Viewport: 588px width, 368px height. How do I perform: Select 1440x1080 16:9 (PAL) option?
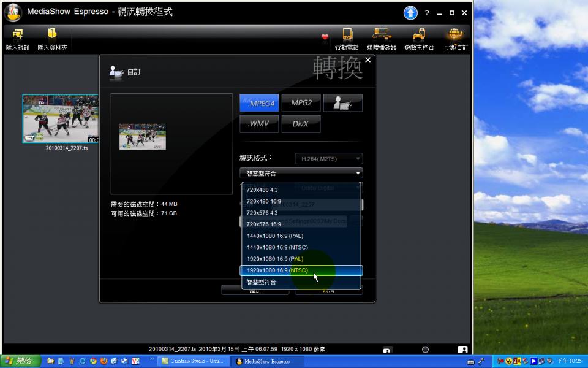coord(301,236)
